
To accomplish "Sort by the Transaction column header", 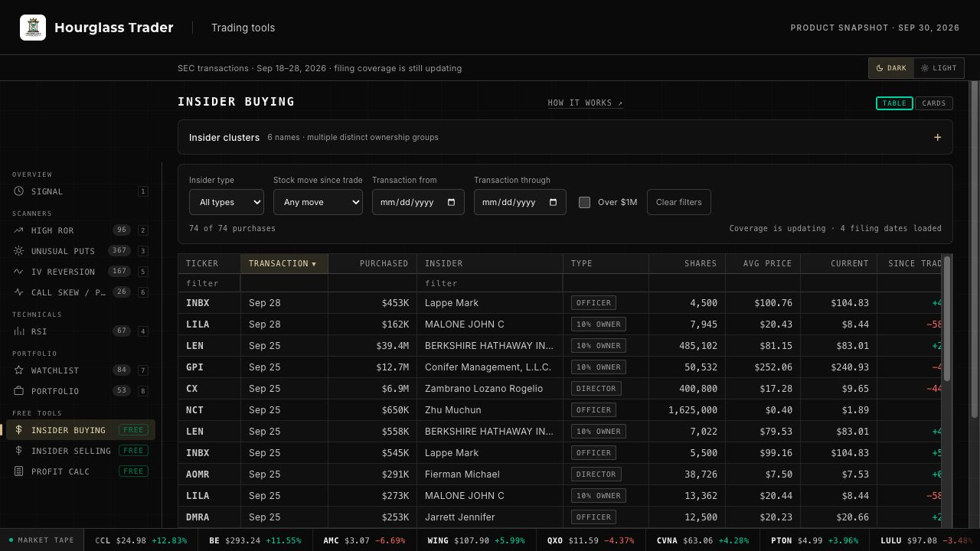I will pos(284,263).
